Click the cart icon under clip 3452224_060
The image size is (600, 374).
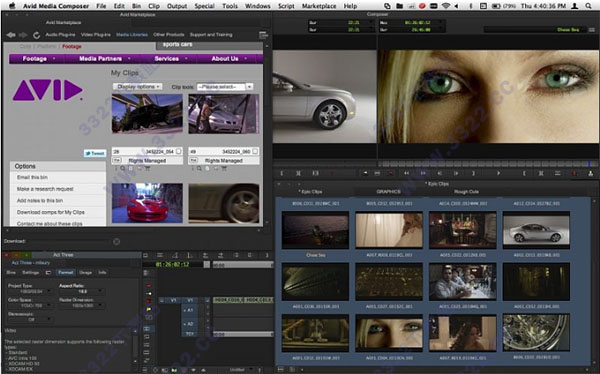click(224, 168)
